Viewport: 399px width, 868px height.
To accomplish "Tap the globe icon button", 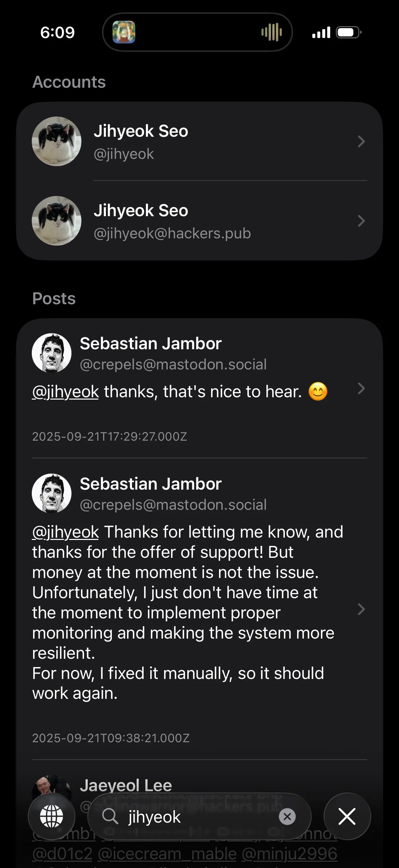I will coord(52,816).
